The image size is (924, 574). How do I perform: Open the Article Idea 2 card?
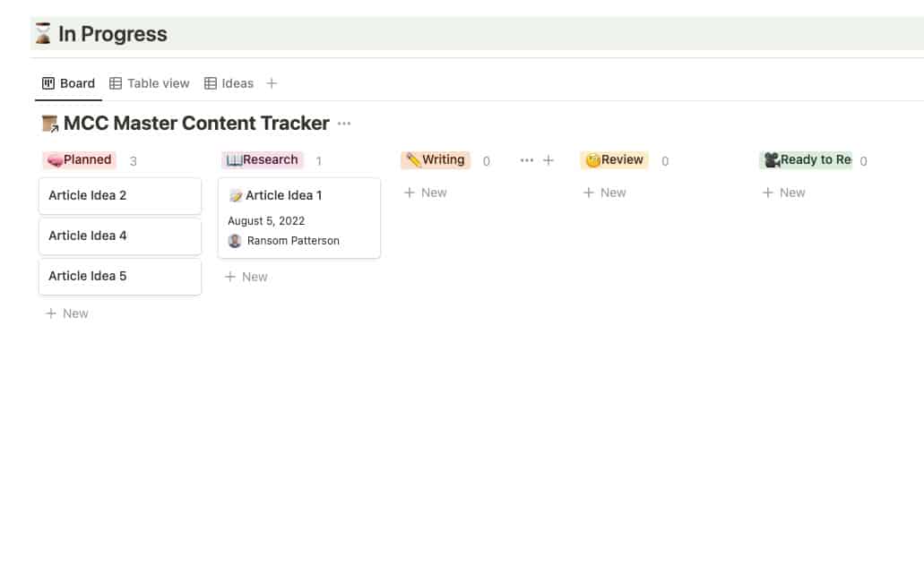point(119,194)
